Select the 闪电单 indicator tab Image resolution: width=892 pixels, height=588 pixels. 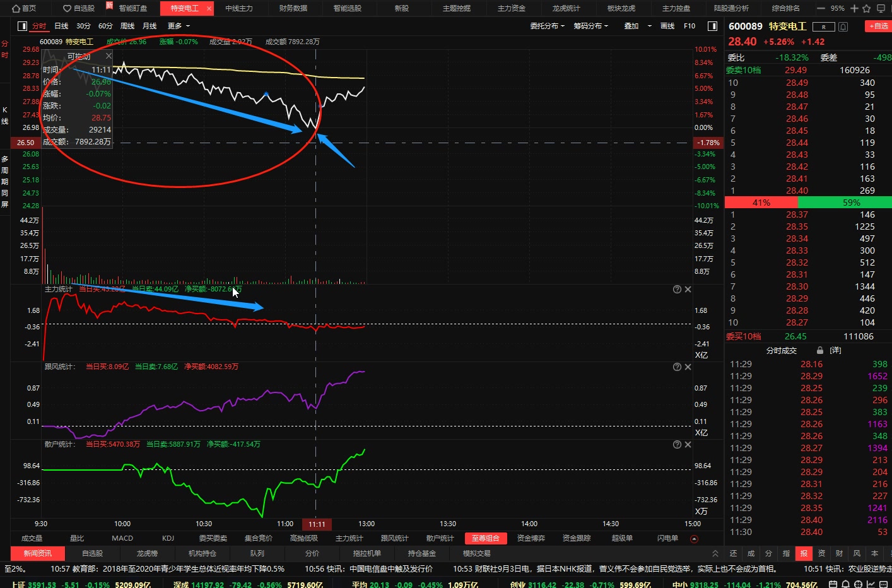pyautogui.click(x=667, y=538)
